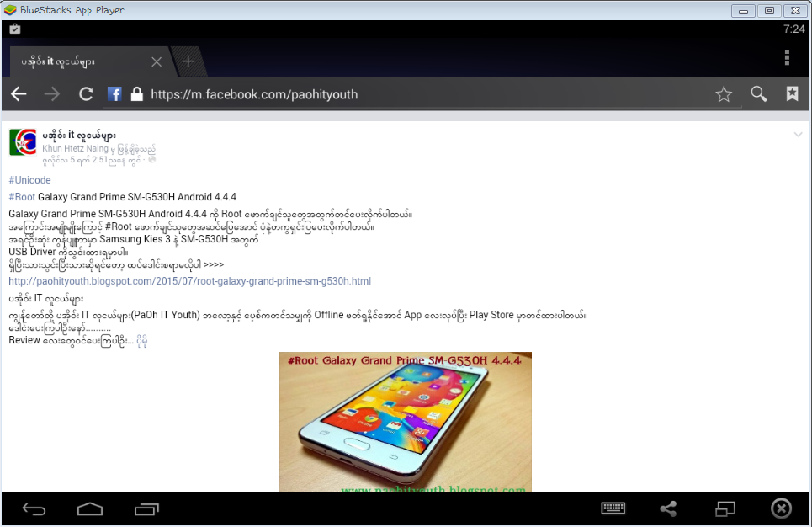Click the post date timestamp
Viewport: 812px width, 527px height.
coord(91,160)
